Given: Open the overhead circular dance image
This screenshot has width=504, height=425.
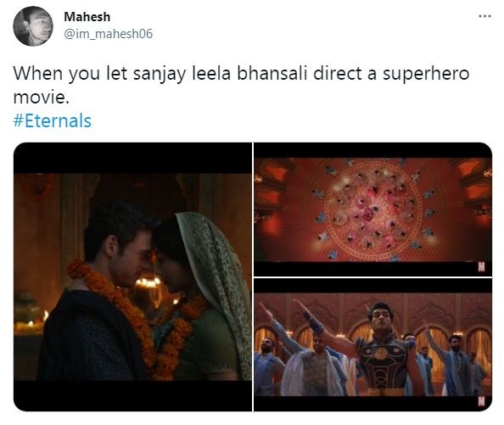Looking at the screenshot, I should click(x=372, y=210).
